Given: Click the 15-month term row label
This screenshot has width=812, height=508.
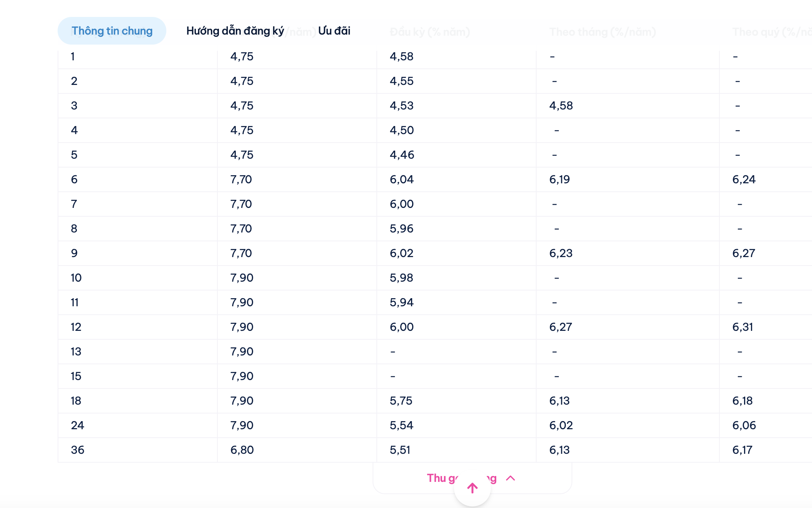Looking at the screenshot, I should tap(76, 376).
